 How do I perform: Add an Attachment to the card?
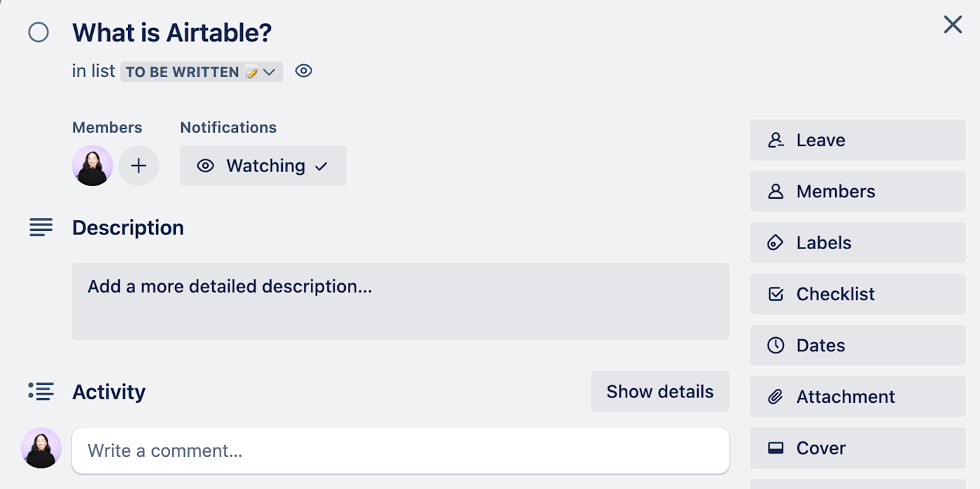(857, 397)
